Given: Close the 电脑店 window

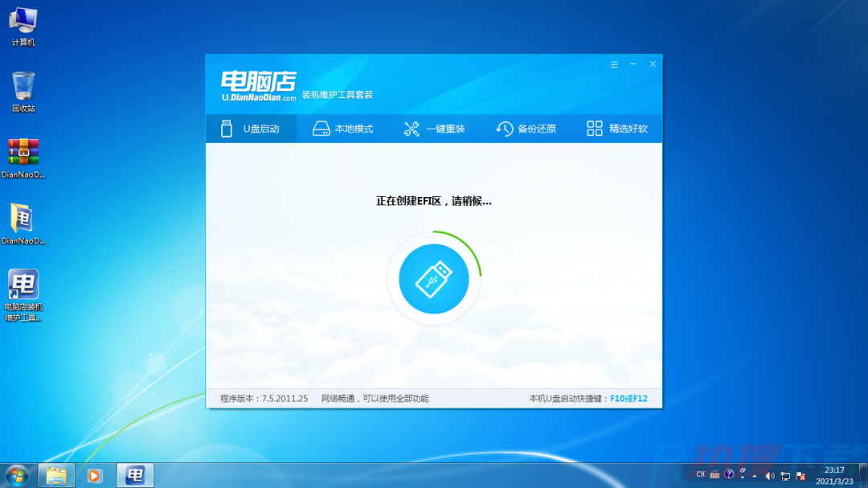Looking at the screenshot, I should [x=653, y=64].
